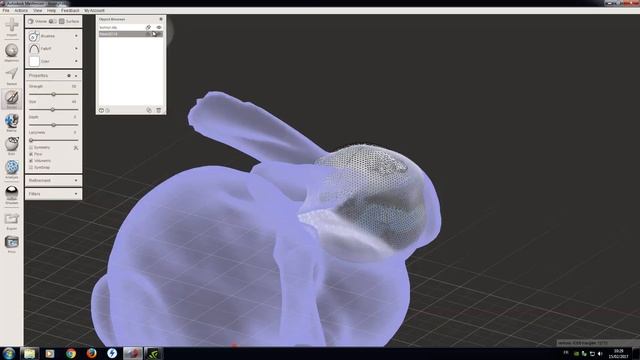The height and width of the screenshot is (360, 640).
Task: Activate the Sculpt tool in the sidebar
Action: (x=11, y=99)
